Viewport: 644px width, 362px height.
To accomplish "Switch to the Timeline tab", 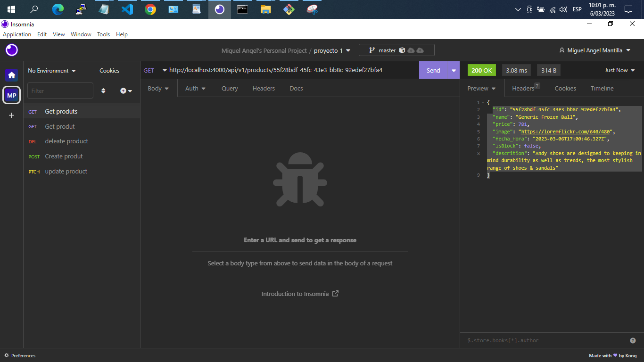I will [602, 88].
